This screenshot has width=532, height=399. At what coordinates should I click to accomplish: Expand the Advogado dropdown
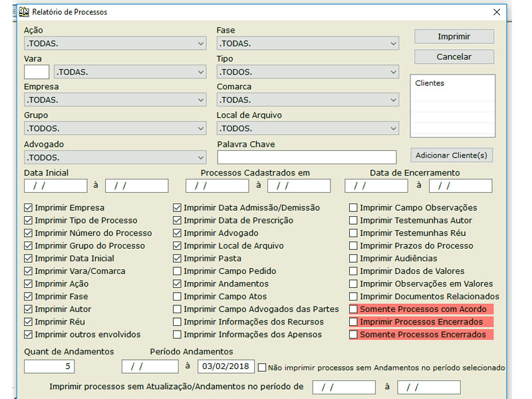point(201,158)
